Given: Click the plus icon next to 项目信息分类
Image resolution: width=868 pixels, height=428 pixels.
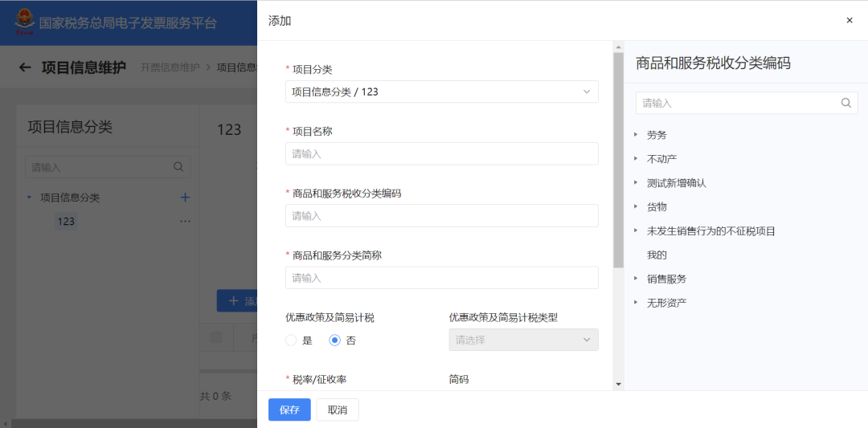Looking at the screenshot, I should [x=185, y=198].
